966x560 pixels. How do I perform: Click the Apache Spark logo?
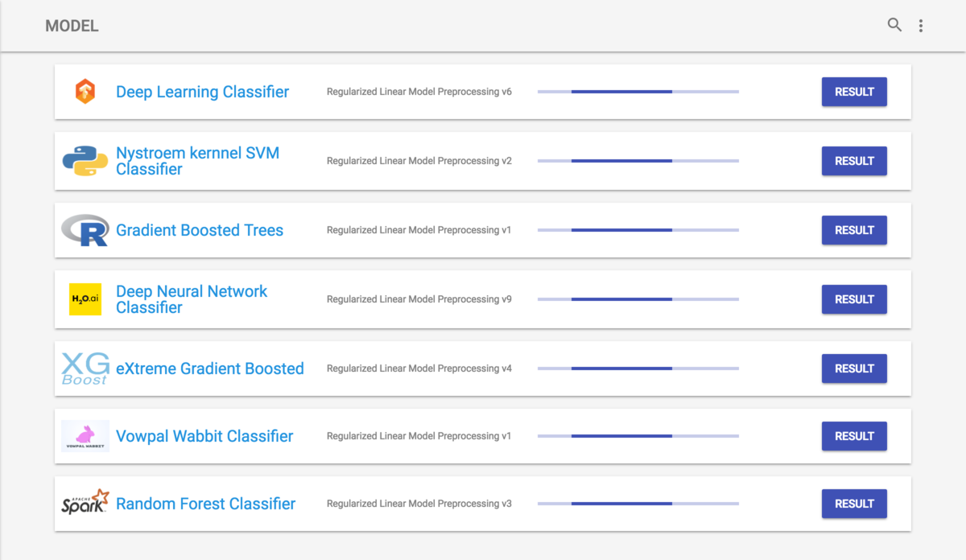point(85,502)
